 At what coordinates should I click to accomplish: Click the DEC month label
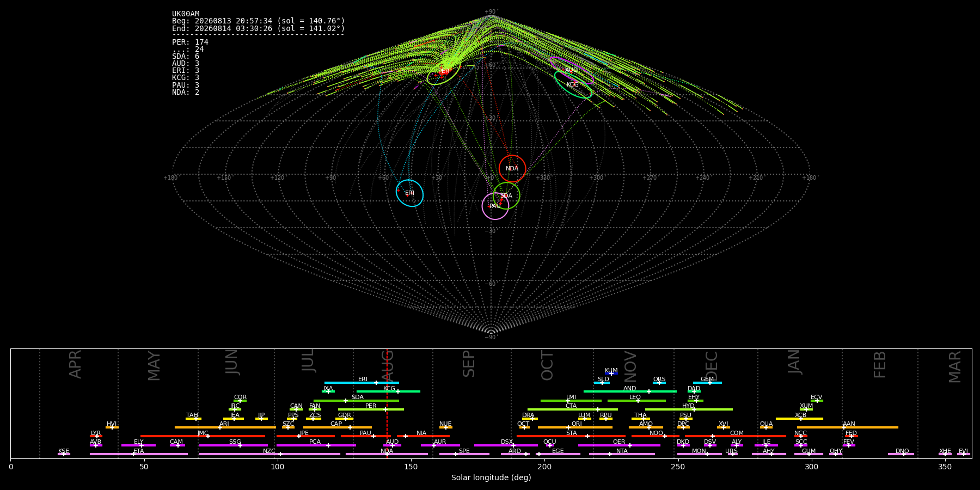tap(712, 366)
